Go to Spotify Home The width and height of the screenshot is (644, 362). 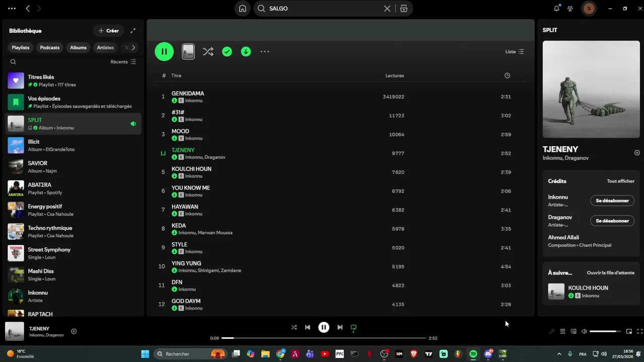click(x=243, y=9)
